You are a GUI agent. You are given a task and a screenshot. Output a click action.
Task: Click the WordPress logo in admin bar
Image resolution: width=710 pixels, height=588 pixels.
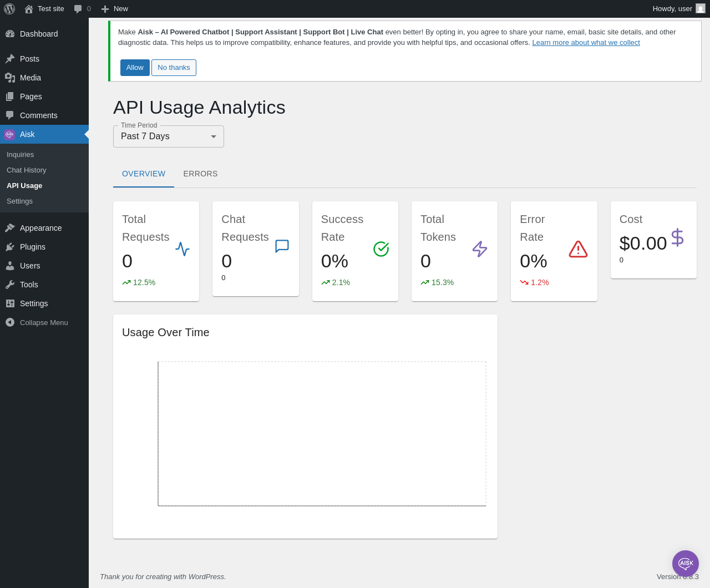click(9, 9)
